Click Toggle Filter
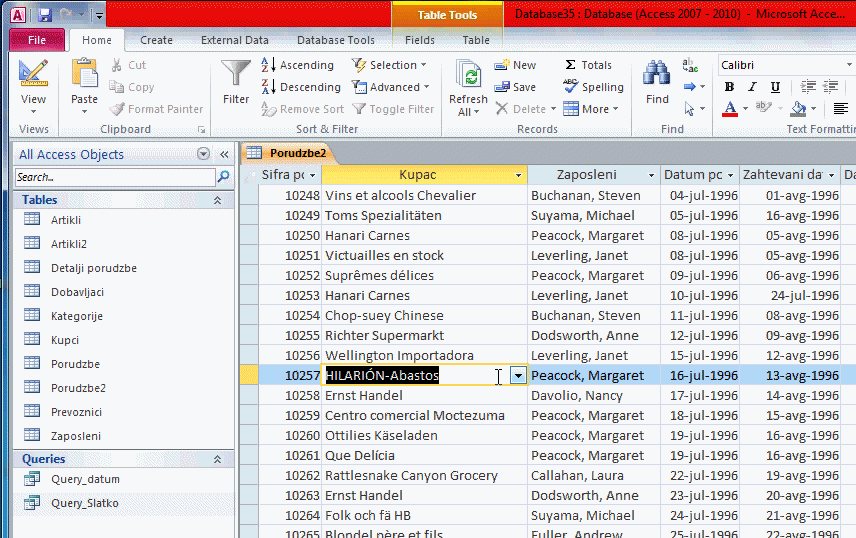The height and width of the screenshot is (538, 856). pyautogui.click(x=393, y=109)
